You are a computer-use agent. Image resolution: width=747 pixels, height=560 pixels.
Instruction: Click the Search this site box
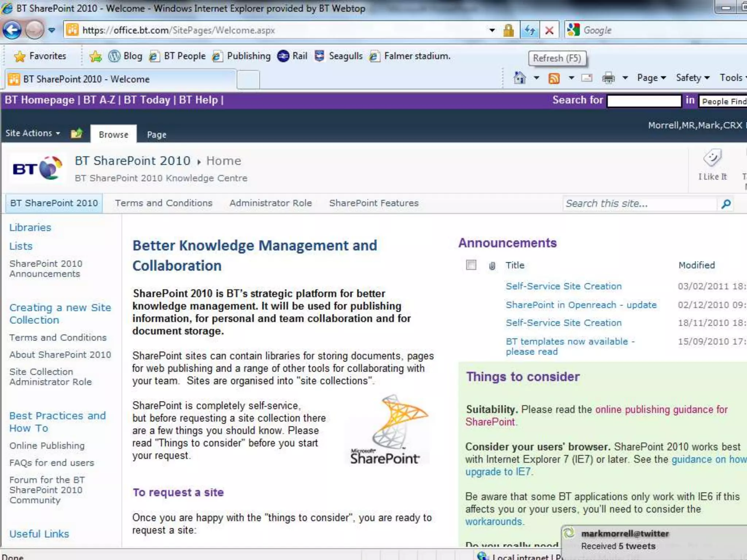point(640,204)
